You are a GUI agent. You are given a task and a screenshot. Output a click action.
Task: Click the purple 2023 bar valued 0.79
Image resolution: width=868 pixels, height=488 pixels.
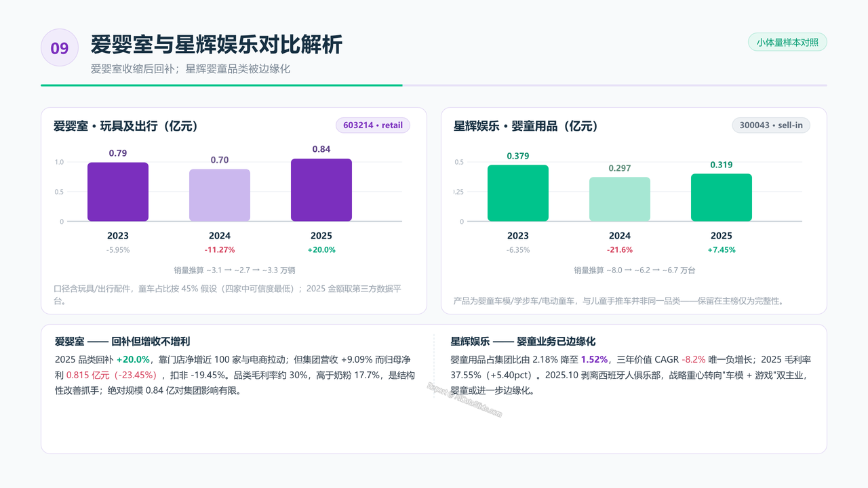pyautogui.click(x=118, y=192)
